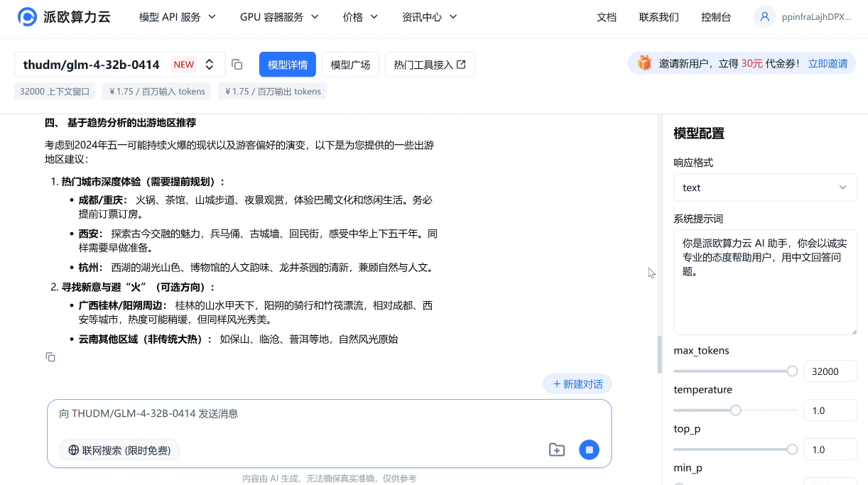Viewport: 868px width, 485px height.
Task: Adjust the top_p slider handle
Action: click(792, 449)
